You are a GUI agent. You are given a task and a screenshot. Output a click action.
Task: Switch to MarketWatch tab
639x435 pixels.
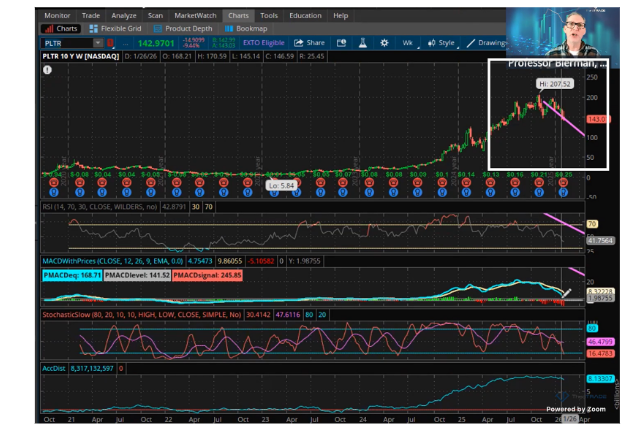[195, 15]
